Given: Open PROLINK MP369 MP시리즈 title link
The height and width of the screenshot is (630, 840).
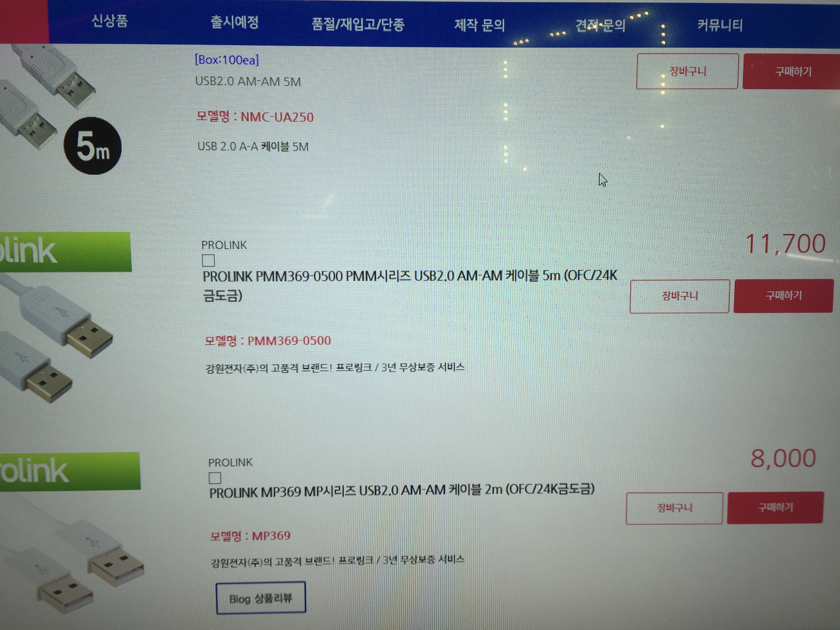Looking at the screenshot, I should click(402, 491).
